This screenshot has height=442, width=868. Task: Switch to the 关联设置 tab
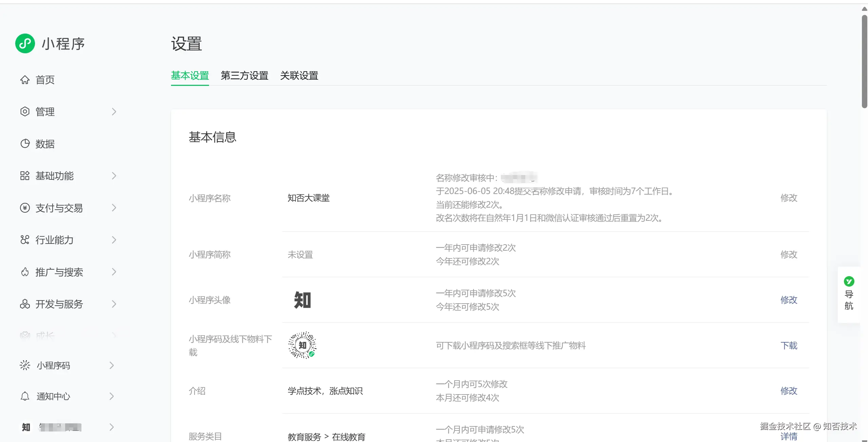point(299,76)
